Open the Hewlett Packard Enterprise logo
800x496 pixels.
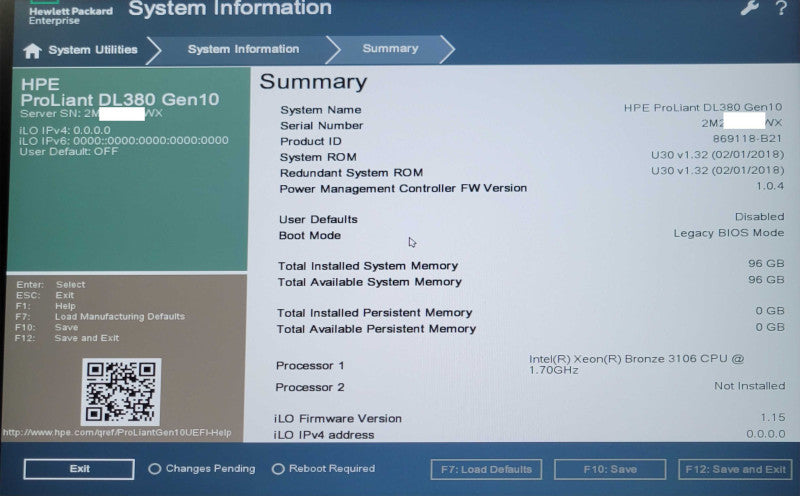[x=70, y=14]
